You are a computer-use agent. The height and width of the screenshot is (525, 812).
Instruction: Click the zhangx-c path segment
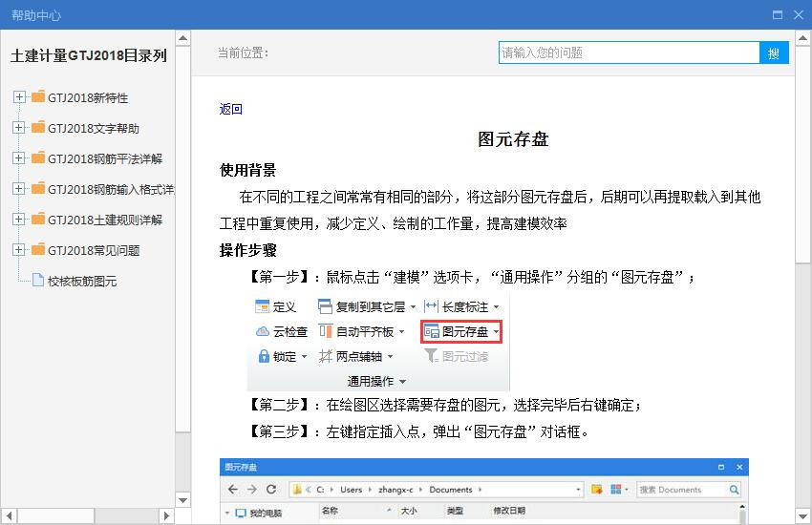point(395,490)
